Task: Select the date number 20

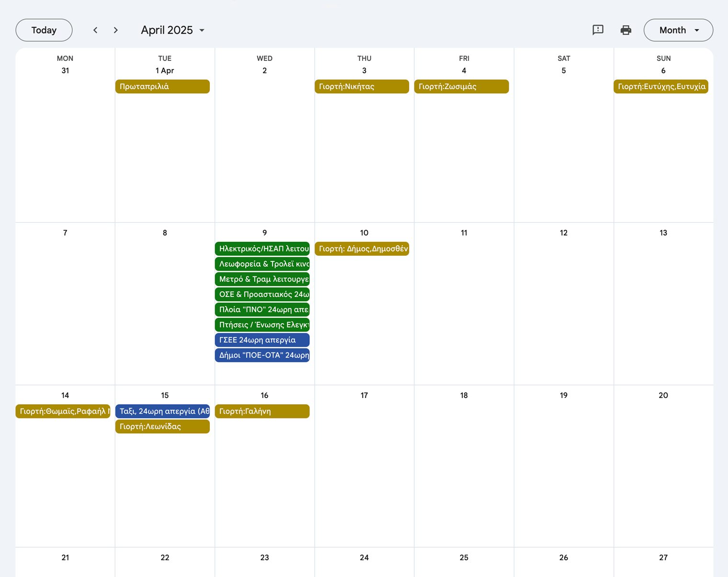Action: point(663,396)
